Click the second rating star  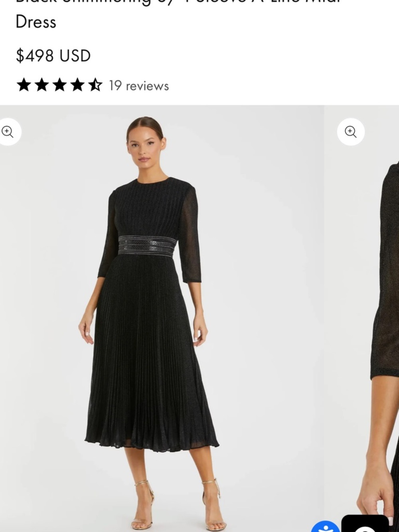point(42,85)
